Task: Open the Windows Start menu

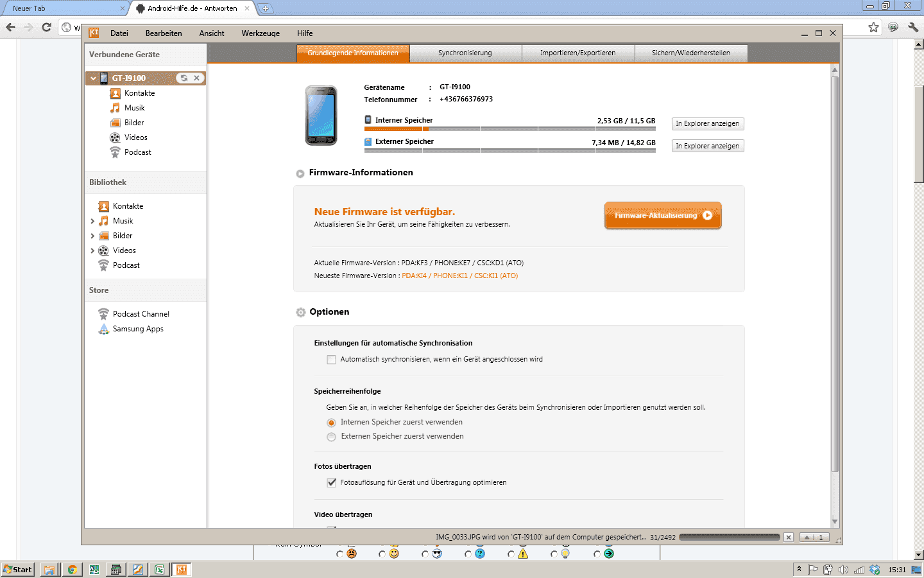Action: point(18,570)
